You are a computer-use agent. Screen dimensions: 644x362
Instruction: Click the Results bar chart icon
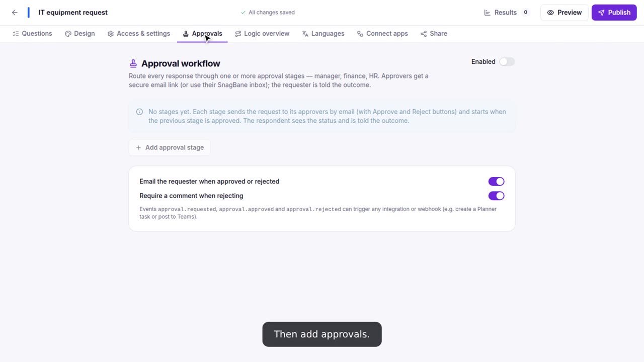coord(487,13)
